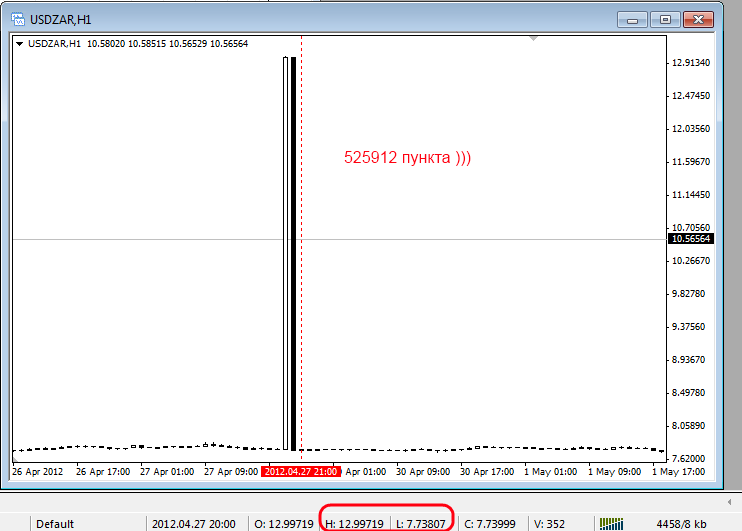Click the 4458/8 kb traffic indicator
The height and width of the screenshot is (531, 742).
pos(681,524)
